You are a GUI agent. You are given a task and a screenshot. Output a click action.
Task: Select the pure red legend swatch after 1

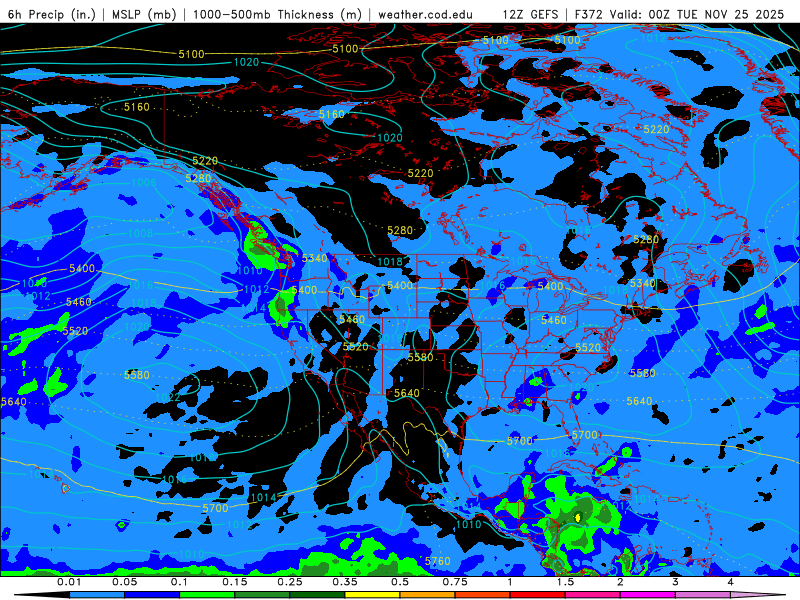click(538, 595)
